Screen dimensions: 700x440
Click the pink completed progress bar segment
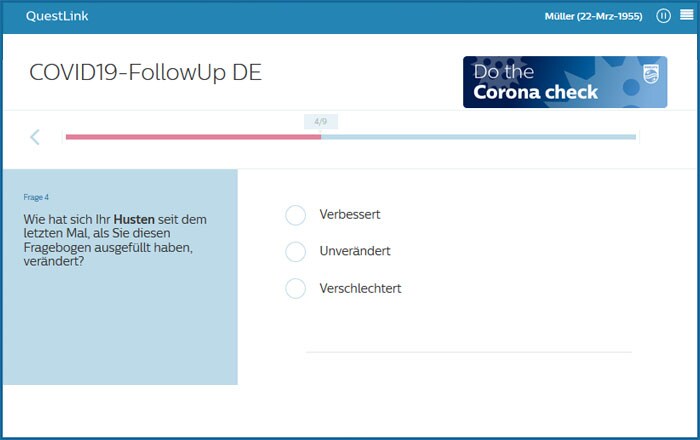(x=193, y=137)
